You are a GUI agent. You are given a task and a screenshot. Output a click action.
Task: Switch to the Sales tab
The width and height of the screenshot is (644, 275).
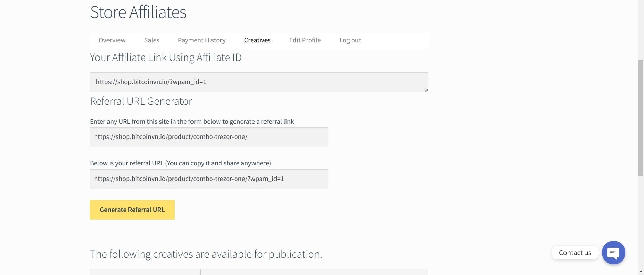click(x=152, y=40)
